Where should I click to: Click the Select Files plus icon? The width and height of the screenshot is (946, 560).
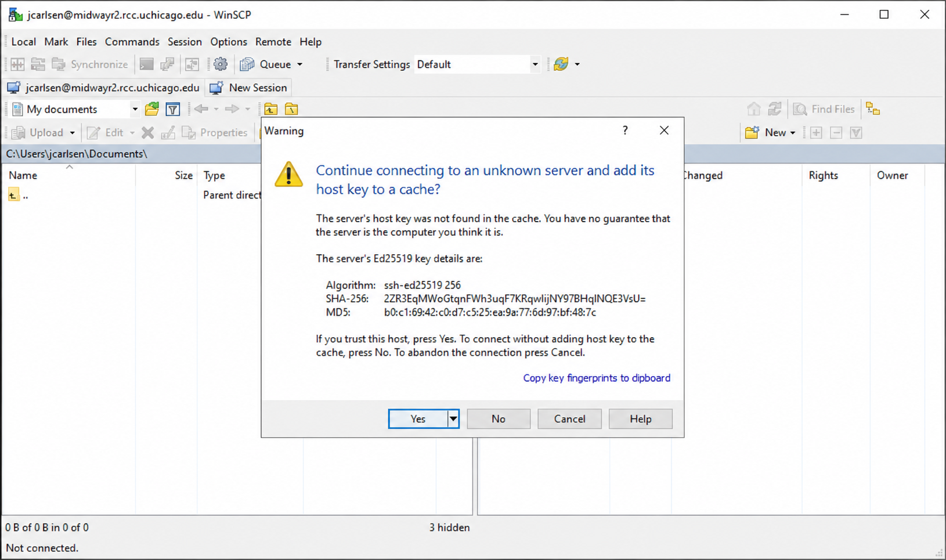coord(816,133)
